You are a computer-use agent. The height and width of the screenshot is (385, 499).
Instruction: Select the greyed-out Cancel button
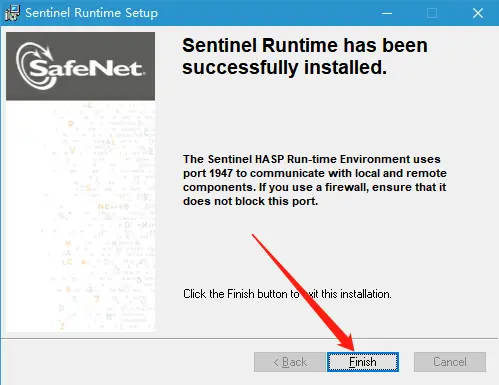[x=450, y=362]
